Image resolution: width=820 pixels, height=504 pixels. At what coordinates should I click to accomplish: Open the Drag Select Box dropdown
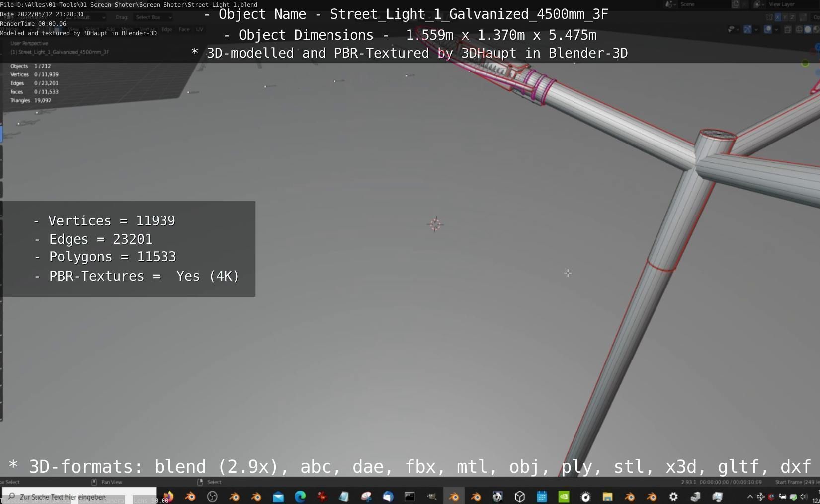point(153,17)
